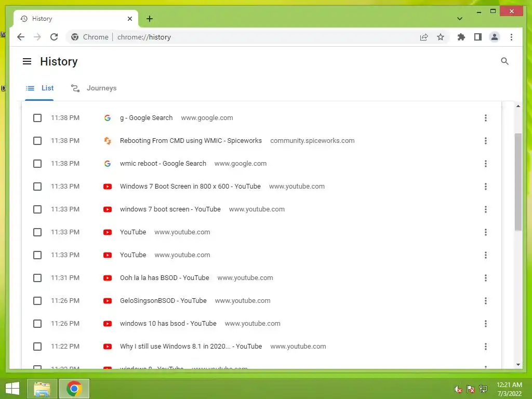Image resolution: width=532 pixels, height=399 pixels.
Task: Open a new tab with the plus button
Action: tap(150, 19)
